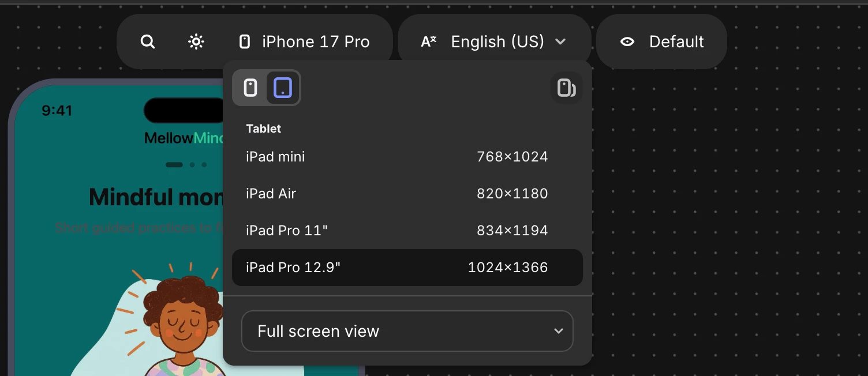Expand the chevron after English (US)

[x=559, y=42]
